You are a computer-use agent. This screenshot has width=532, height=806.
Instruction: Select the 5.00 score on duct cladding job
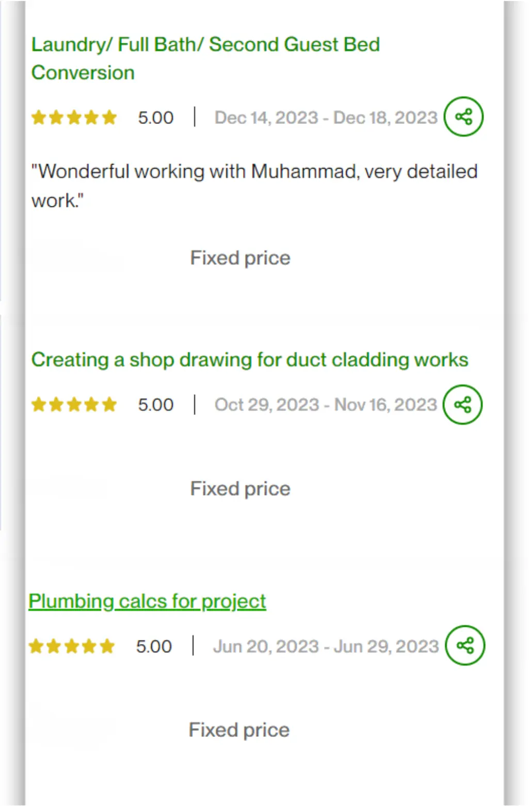click(156, 405)
